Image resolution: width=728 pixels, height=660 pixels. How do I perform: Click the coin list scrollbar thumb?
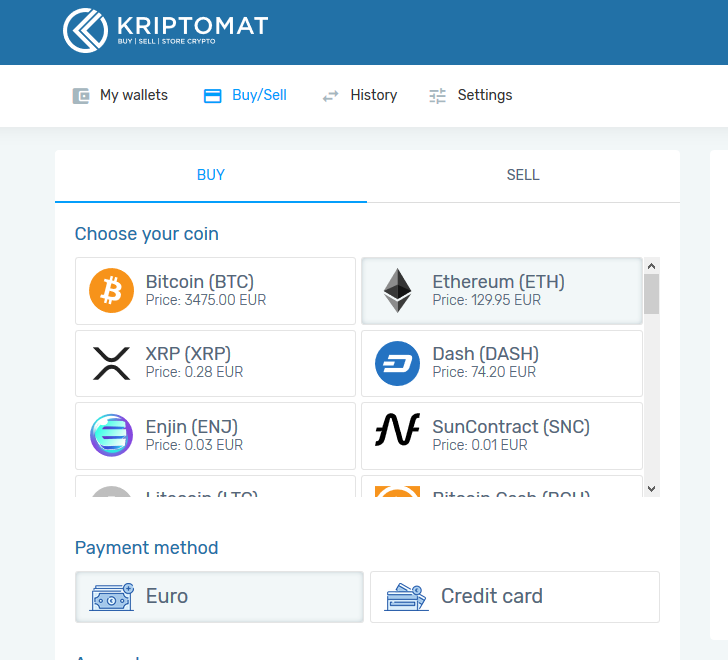click(x=651, y=294)
